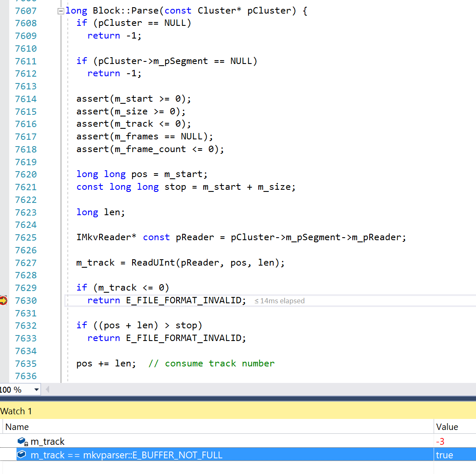Screen dimensions: 476x474
Task: Toggle a breakpoint beside line 7611
Action: point(3,61)
